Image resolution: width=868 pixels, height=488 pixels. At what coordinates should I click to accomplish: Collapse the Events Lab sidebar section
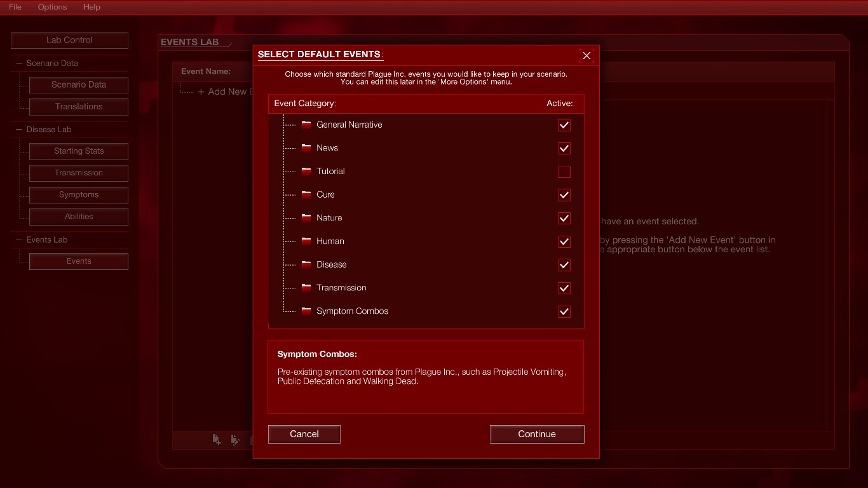[19, 240]
